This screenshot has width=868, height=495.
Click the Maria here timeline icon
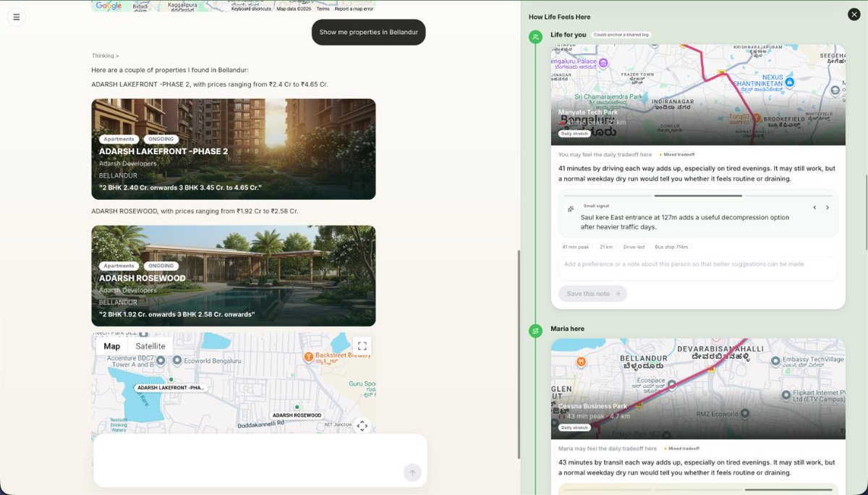click(535, 331)
